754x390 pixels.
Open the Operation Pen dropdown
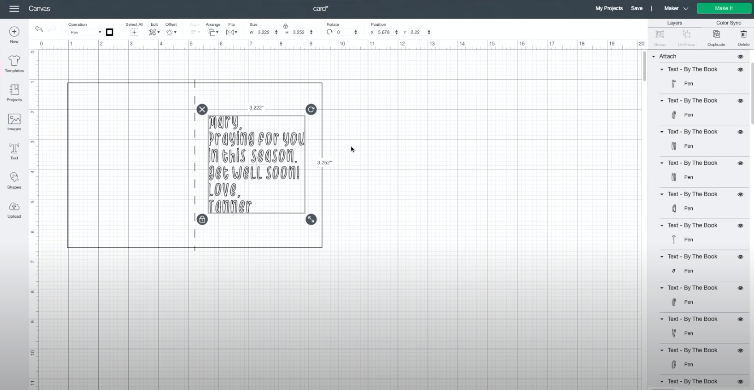pyautogui.click(x=86, y=32)
